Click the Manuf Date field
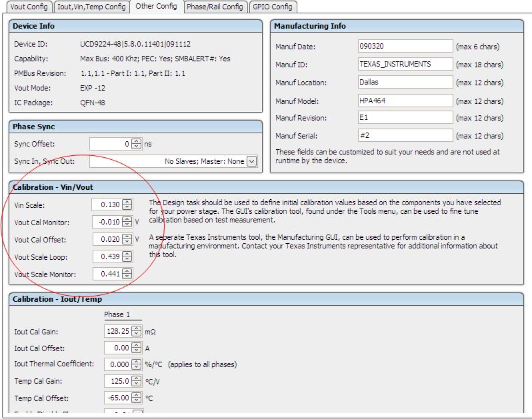Image resolution: width=532 pixels, height=419 pixels. (x=405, y=46)
